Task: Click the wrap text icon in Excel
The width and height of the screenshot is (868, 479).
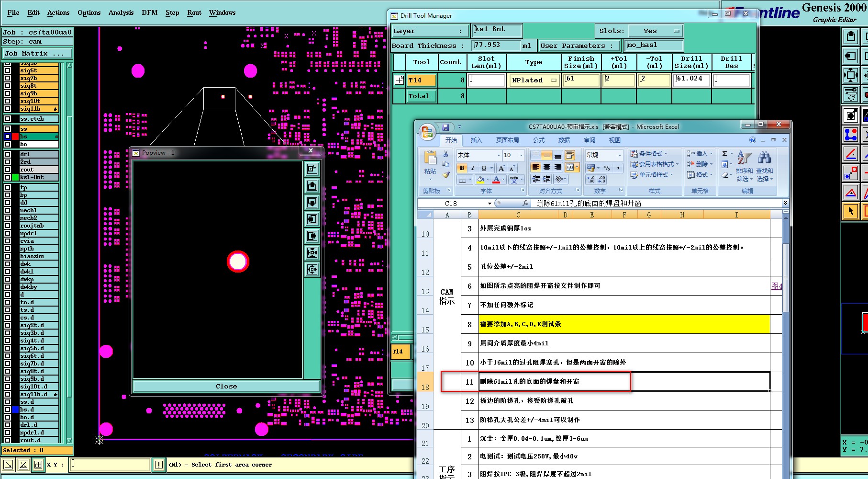Action: (569, 155)
